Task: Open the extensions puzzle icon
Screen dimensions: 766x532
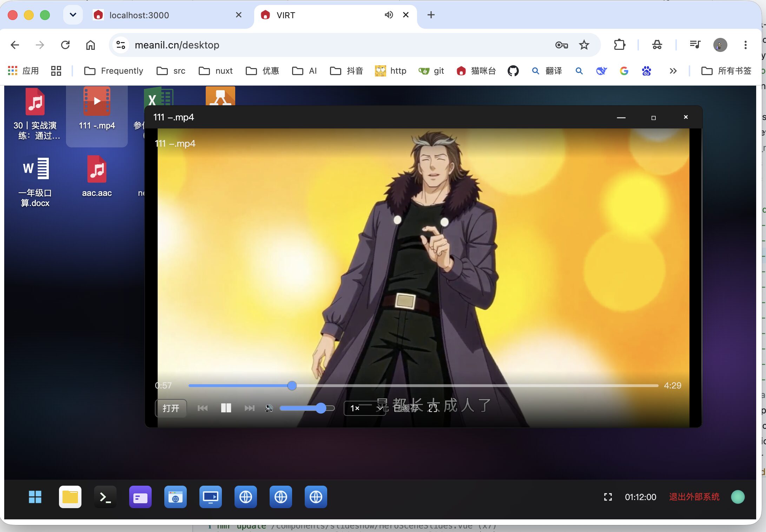Action: click(x=620, y=45)
